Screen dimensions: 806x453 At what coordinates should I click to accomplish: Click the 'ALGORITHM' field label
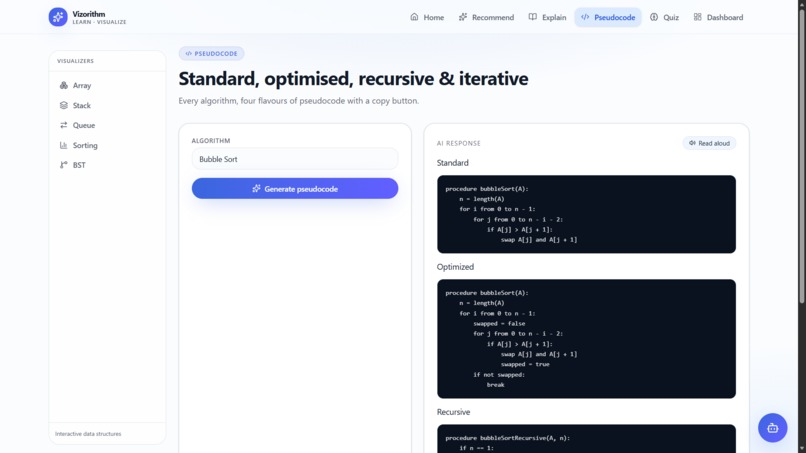click(x=211, y=140)
